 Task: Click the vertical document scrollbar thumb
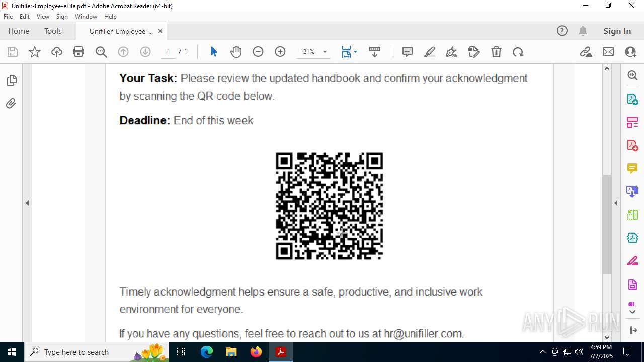tap(607, 224)
